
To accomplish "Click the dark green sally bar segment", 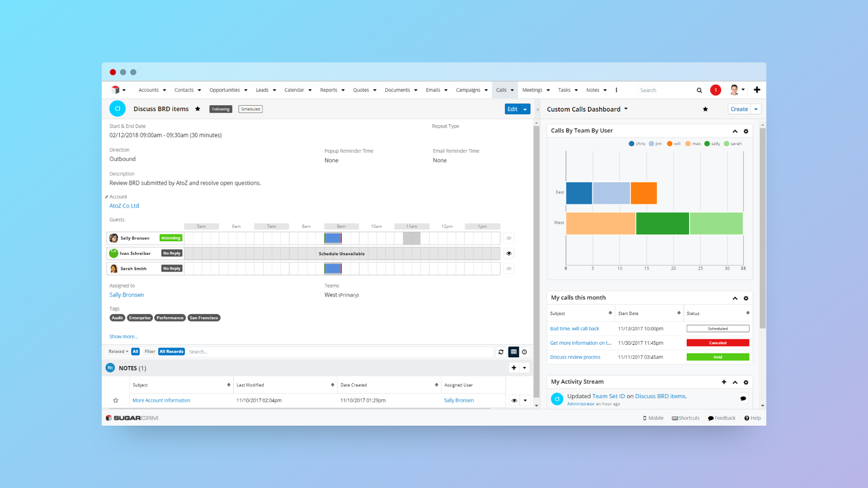I will click(x=662, y=223).
